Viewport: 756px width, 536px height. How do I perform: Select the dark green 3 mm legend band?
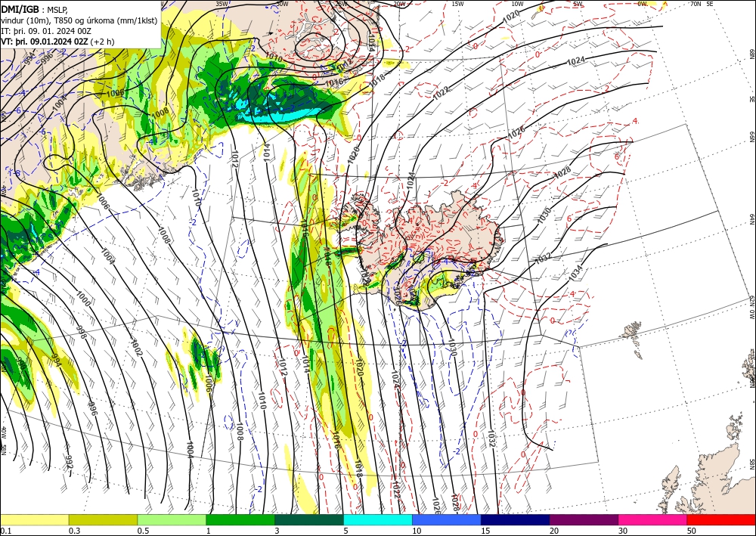click(x=309, y=519)
